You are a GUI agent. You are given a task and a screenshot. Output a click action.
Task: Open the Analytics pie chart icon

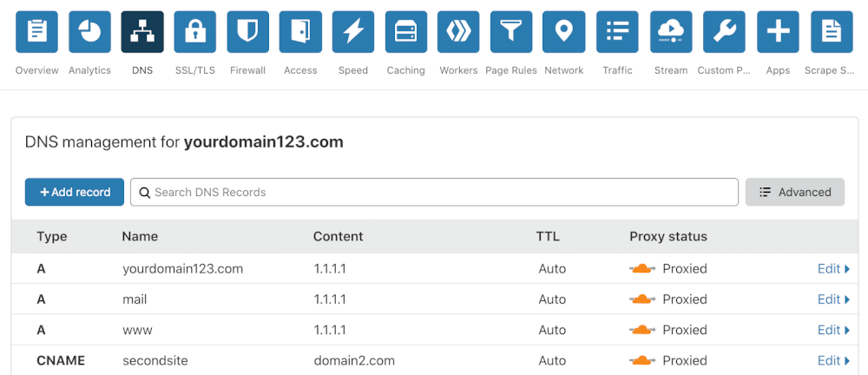[90, 32]
